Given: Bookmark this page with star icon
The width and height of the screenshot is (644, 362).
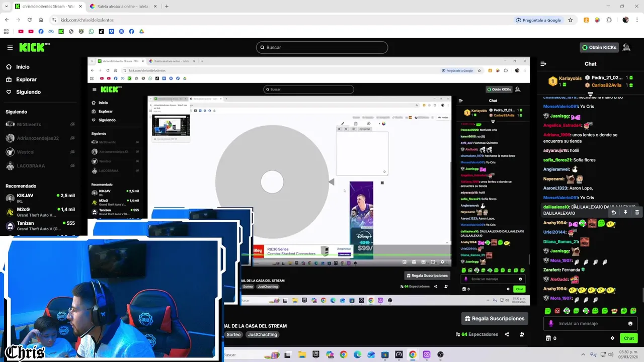Looking at the screenshot, I should 571,20.
